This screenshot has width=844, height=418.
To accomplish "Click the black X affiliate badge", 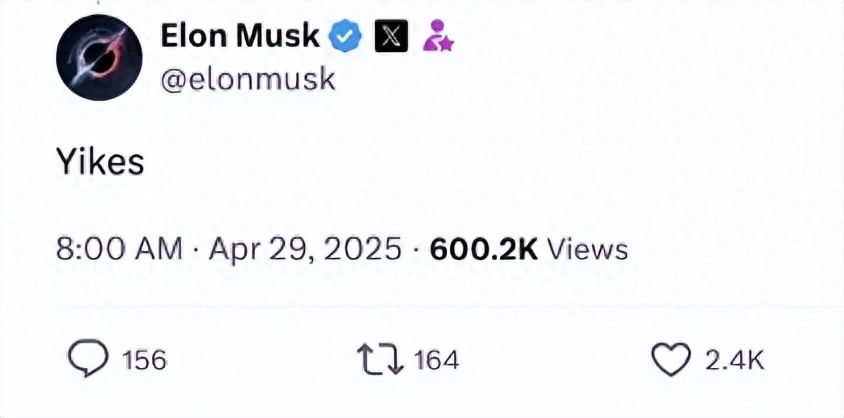I will [x=392, y=37].
